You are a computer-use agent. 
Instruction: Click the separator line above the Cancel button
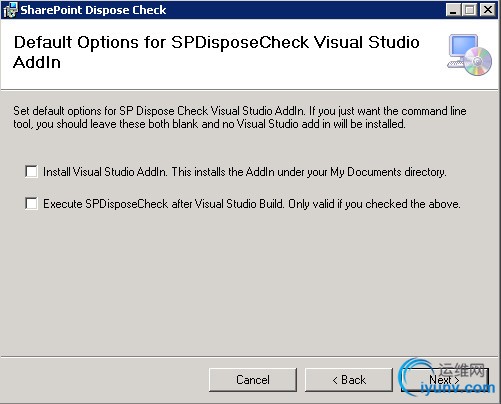pos(249,357)
